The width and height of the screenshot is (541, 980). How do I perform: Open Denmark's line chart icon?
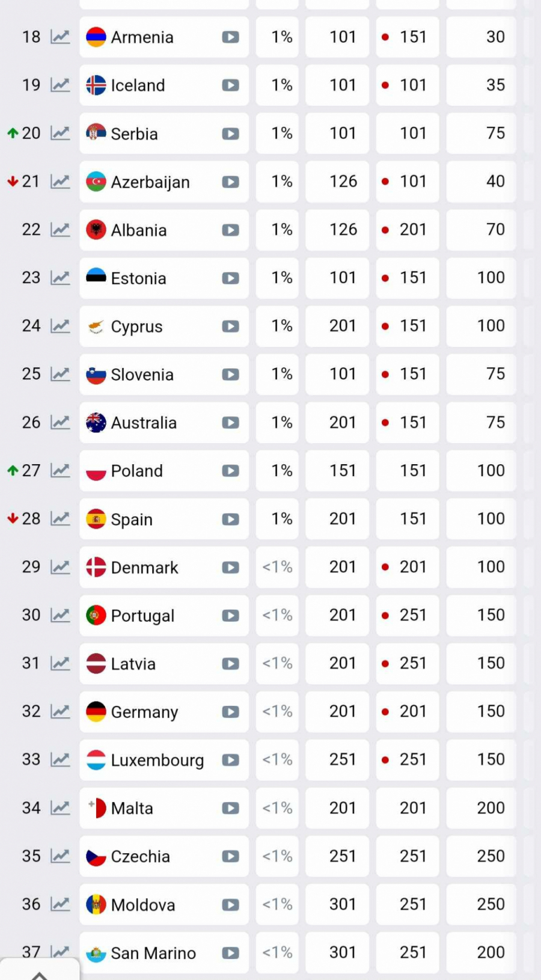tap(60, 567)
